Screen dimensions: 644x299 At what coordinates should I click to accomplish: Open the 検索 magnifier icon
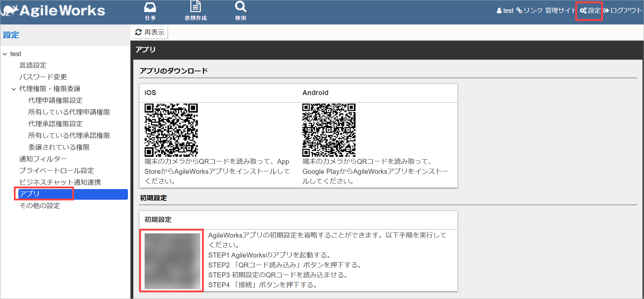(241, 11)
